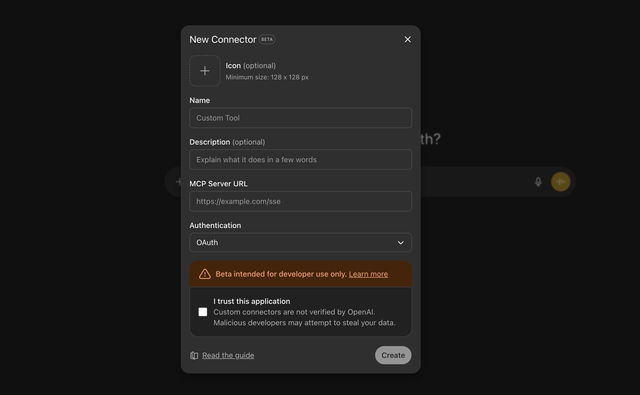Screen dimensions: 640x395
Task: Open the Read the guide link
Action: tap(228, 355)
